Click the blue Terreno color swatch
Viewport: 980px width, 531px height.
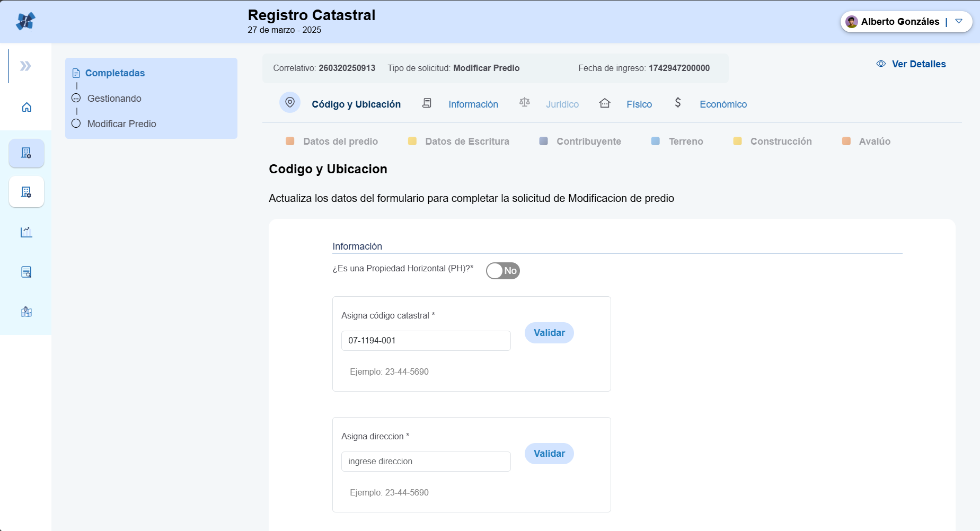click(656, 141)
